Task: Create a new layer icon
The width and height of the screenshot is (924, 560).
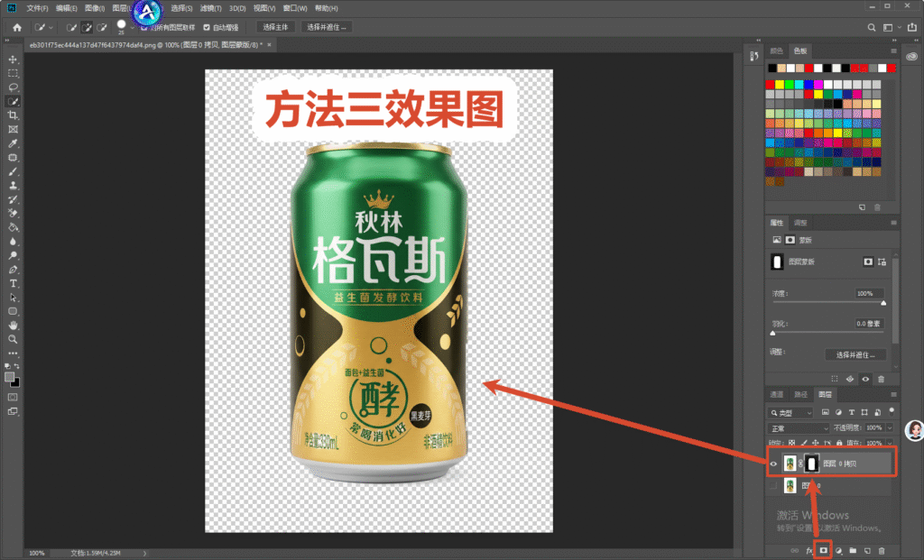Action: 867,551
